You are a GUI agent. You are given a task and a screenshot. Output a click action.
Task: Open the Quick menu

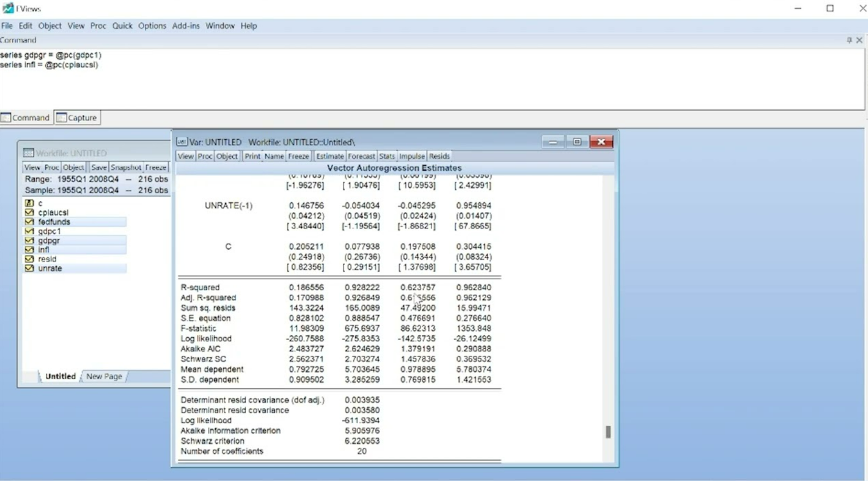122,26
